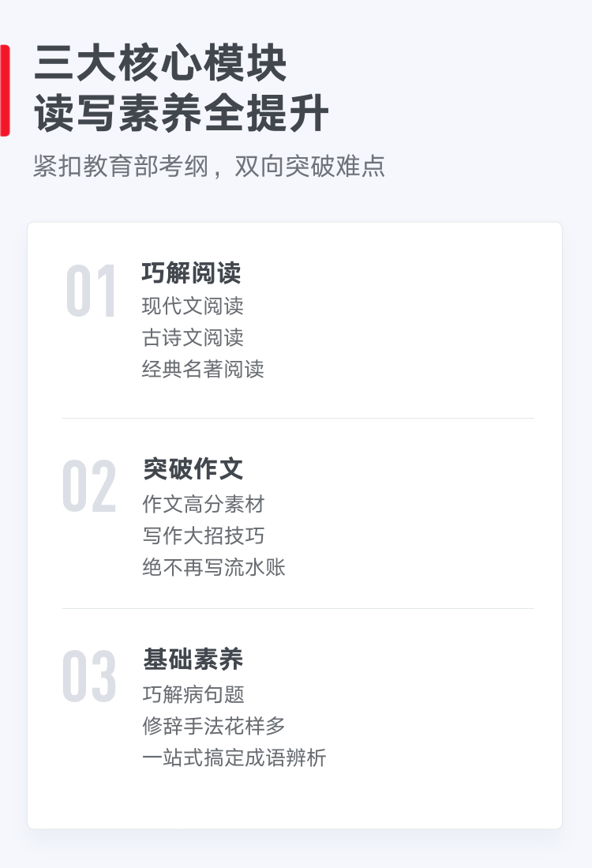This screenshot has width=592, height=868.
Task: Click the 三大核心模块 main title
Action: pyautogui.click(x=160, y=64)
